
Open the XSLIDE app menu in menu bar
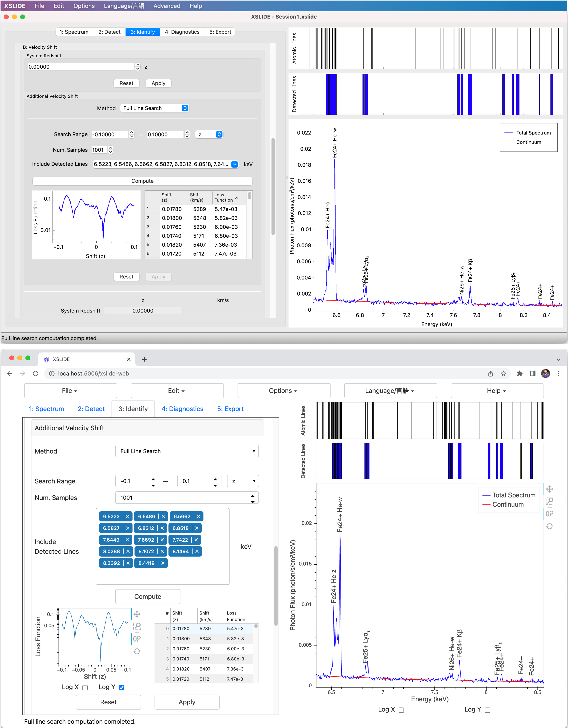coord(15,6)
